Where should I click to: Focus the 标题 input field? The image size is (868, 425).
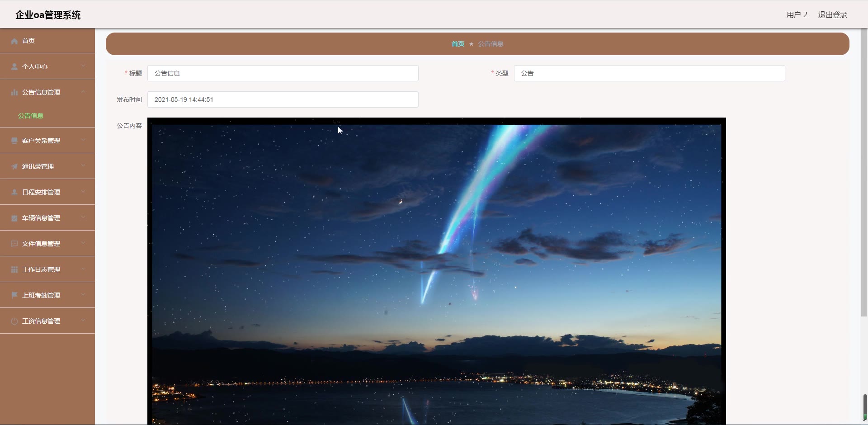click(283, 73)
